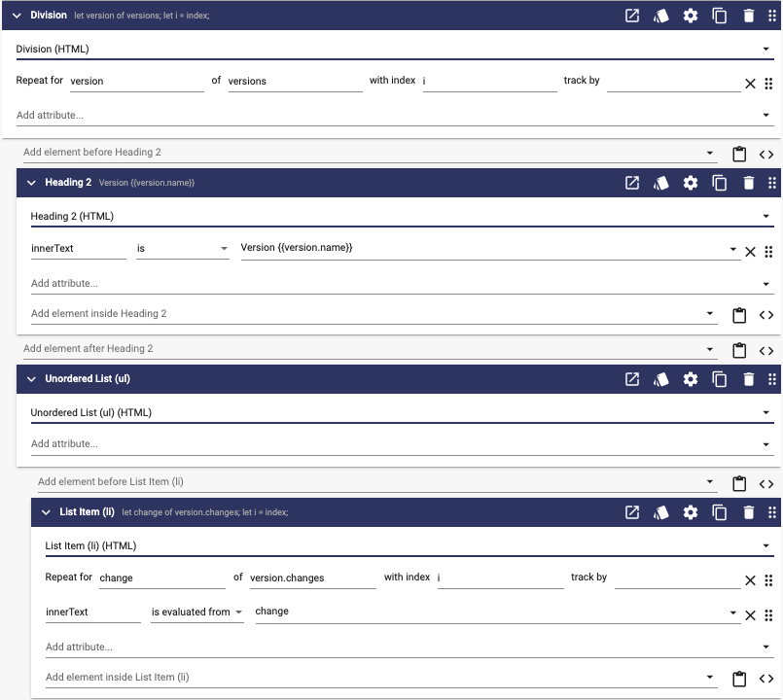Image resolution: width=783 pixels, height=700 pixels.
Task: Paste element before Heading 2 via clipboard icon
Action: [739, 154]
